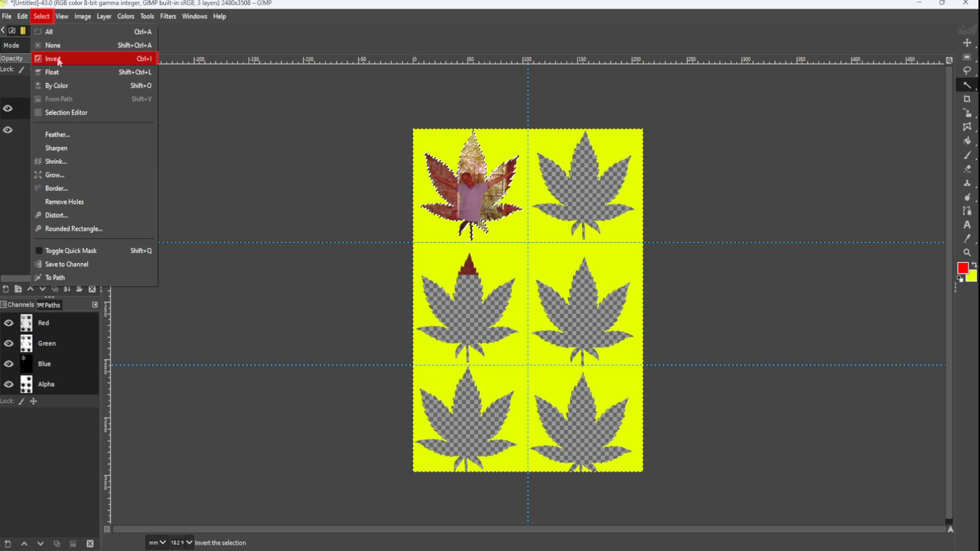Image resolution: width=980 pixels, height=551 pixels.
Task: Click Grow... menu entry
Action: (94, 175)
